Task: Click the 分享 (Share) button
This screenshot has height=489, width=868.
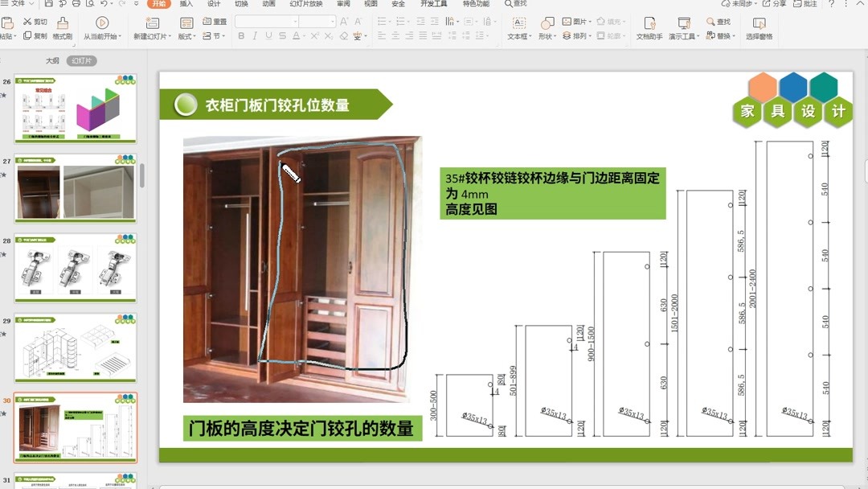Action: tap(776, 5)
